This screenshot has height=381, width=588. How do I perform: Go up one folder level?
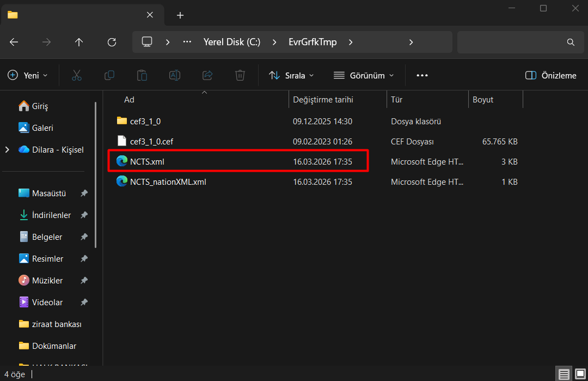tap(79, 42)
